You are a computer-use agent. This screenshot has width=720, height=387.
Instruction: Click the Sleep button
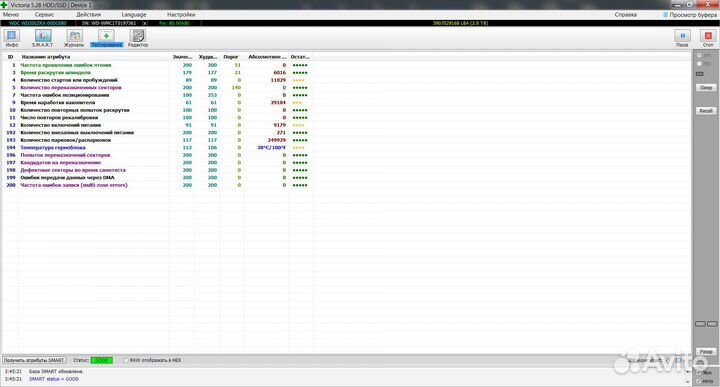(x=706, y=87)
